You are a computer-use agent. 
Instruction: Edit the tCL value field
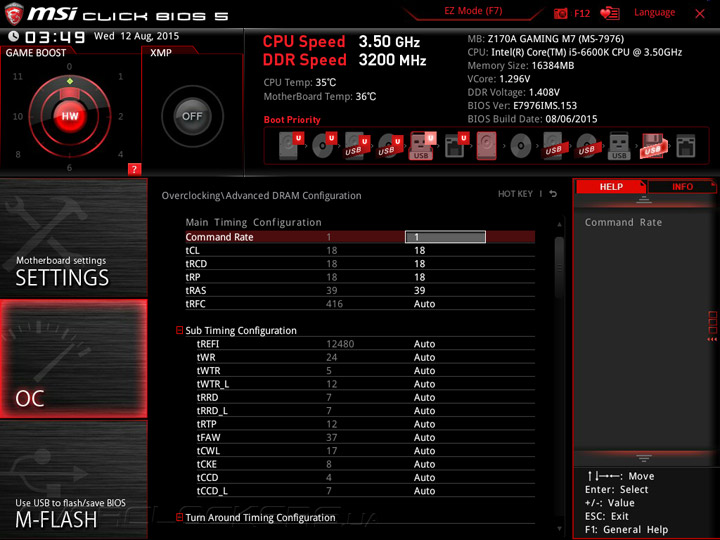[x=419, y=250]
